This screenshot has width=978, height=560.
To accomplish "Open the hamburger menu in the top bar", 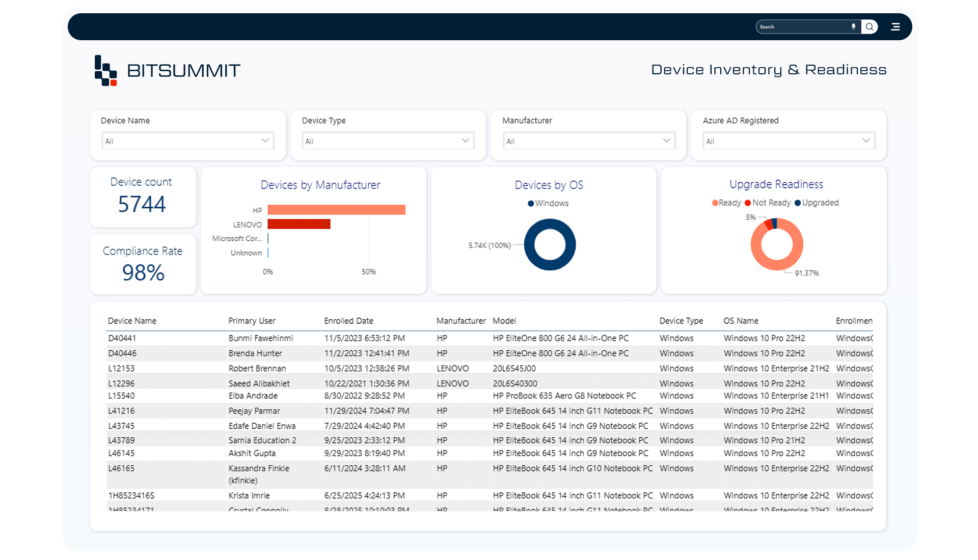I will (895, 27).
